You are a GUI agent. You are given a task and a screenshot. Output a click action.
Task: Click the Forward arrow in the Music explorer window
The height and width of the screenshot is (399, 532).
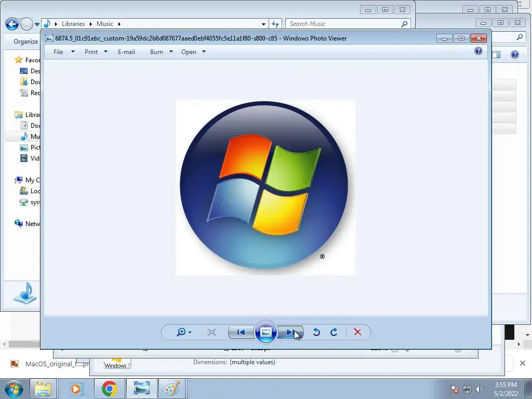pyautogui.click(x=26, y=24)
